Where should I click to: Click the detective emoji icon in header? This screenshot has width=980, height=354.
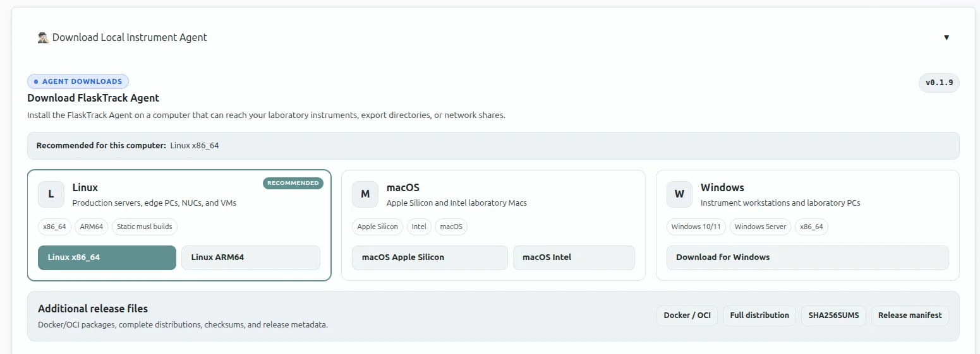click(44, 38)
